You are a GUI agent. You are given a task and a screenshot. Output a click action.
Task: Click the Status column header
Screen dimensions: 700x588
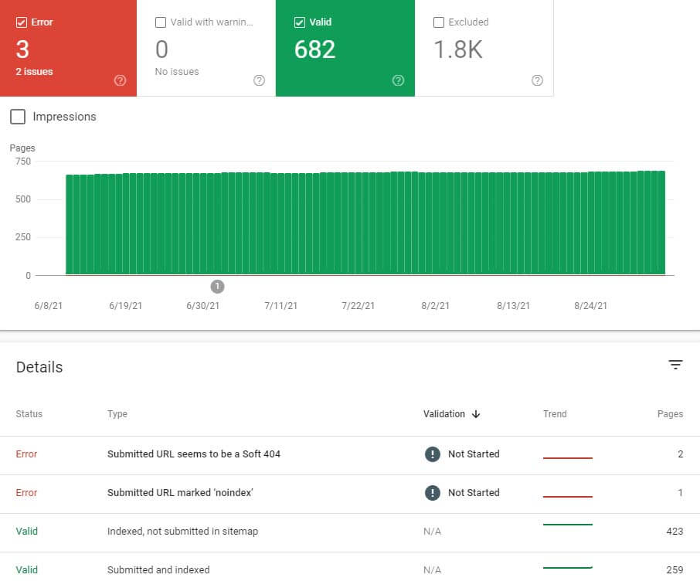(x=29, y=414)
